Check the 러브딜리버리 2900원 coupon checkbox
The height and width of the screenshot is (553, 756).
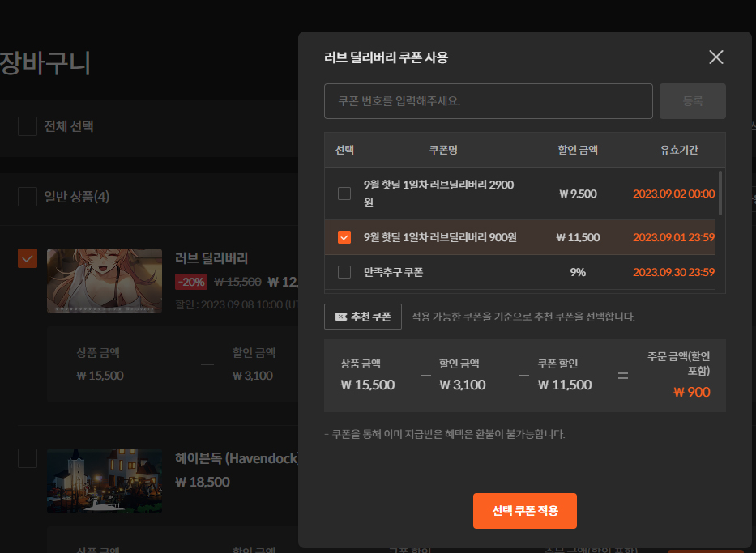[x=344, y=194]
